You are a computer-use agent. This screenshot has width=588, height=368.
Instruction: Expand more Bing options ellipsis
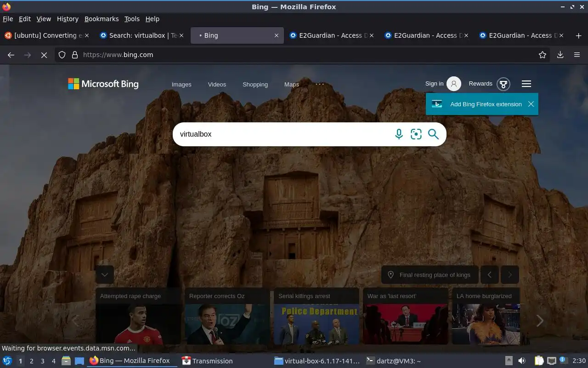pyautogui.click(x=320, y=84)
